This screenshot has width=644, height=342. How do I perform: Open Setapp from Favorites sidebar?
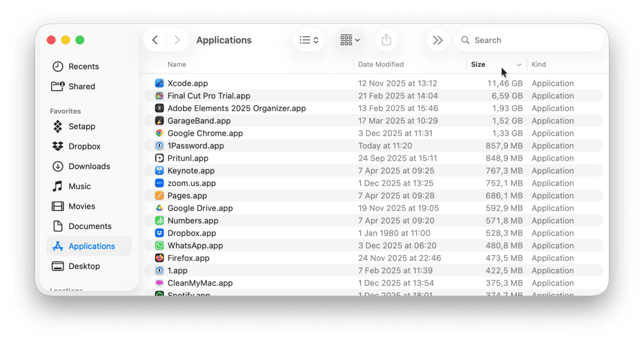pyautogui.click(x=82, y=127)
